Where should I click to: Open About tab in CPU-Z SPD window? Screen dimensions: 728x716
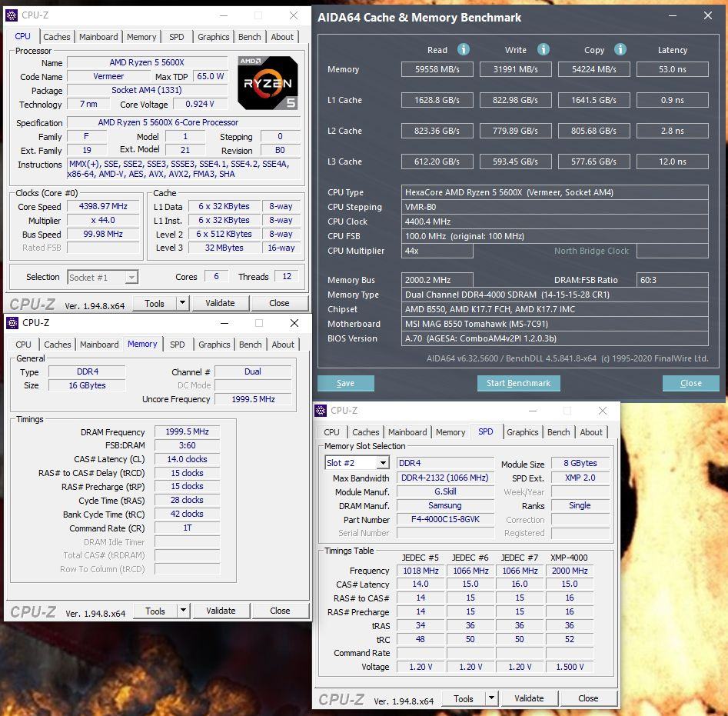591,432
